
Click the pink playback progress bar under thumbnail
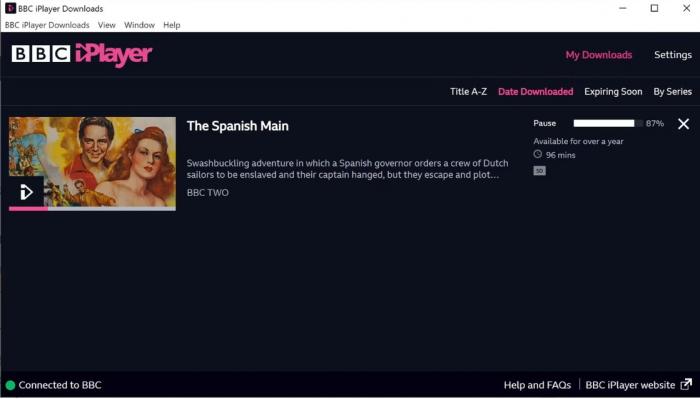pyautogui.click(x=92, y=208)
